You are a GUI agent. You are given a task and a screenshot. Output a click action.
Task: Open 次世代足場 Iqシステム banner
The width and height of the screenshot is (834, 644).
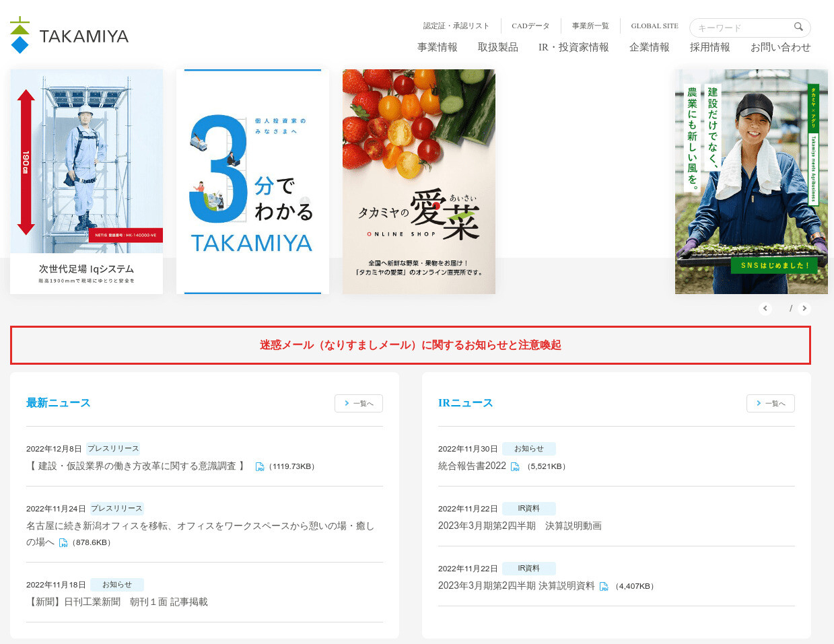click(86, 182)
